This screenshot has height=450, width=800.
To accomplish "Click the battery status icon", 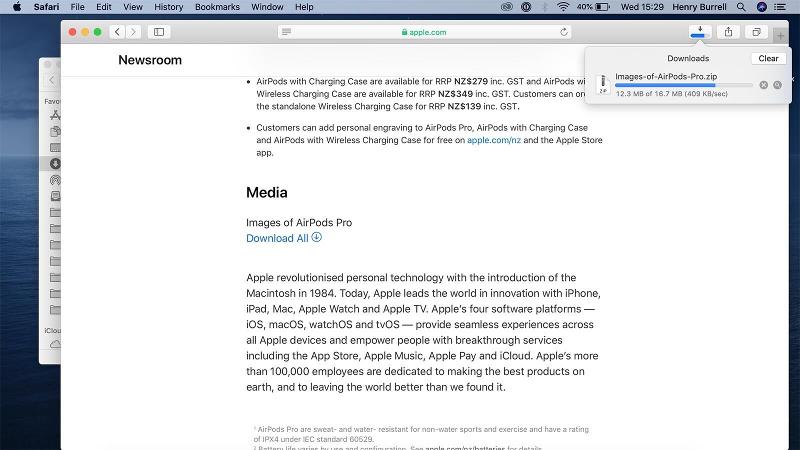I will [603, 7].
